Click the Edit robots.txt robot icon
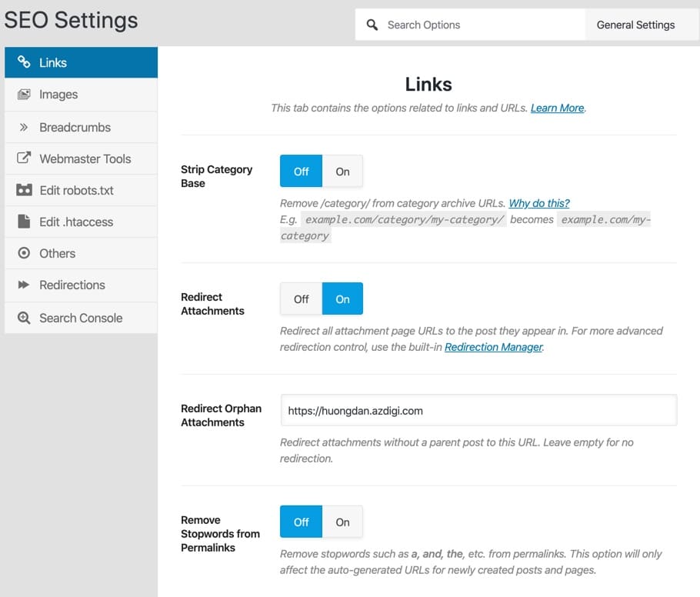 tap(24, 190)
